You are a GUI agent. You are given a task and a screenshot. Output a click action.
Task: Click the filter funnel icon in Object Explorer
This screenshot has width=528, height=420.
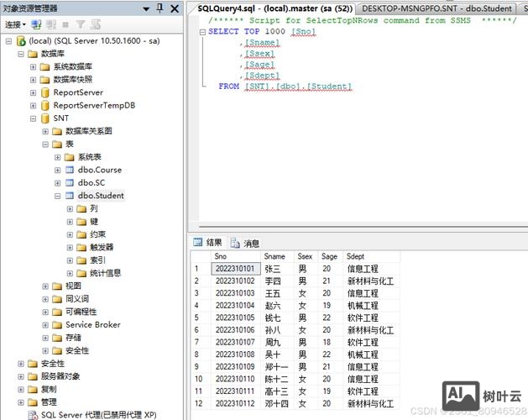pos(81,25)
